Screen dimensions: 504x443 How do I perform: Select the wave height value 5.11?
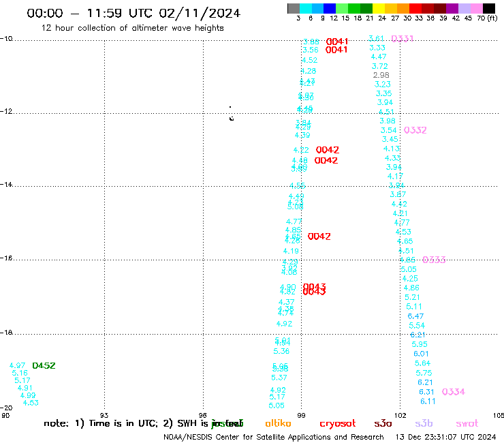(x=413, y=307)
